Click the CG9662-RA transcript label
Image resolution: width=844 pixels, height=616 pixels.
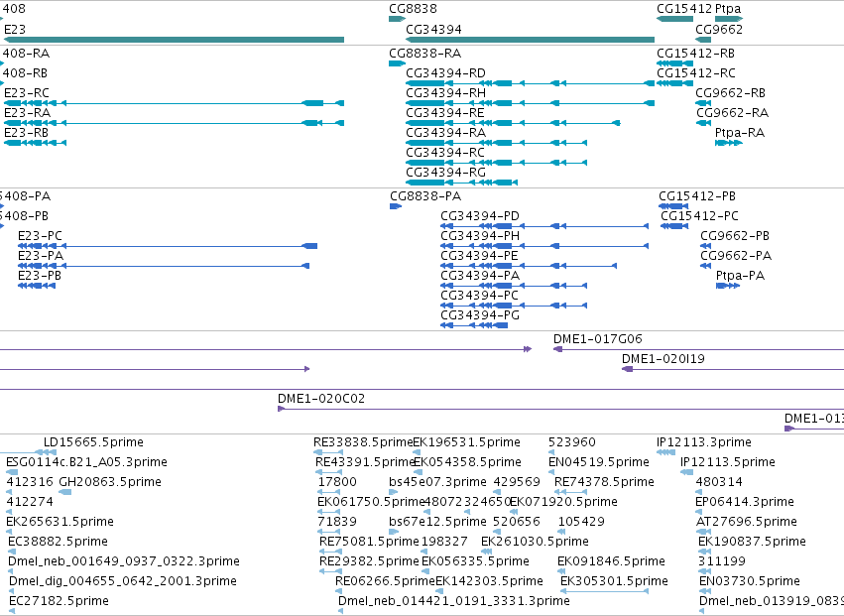[732, 113]
